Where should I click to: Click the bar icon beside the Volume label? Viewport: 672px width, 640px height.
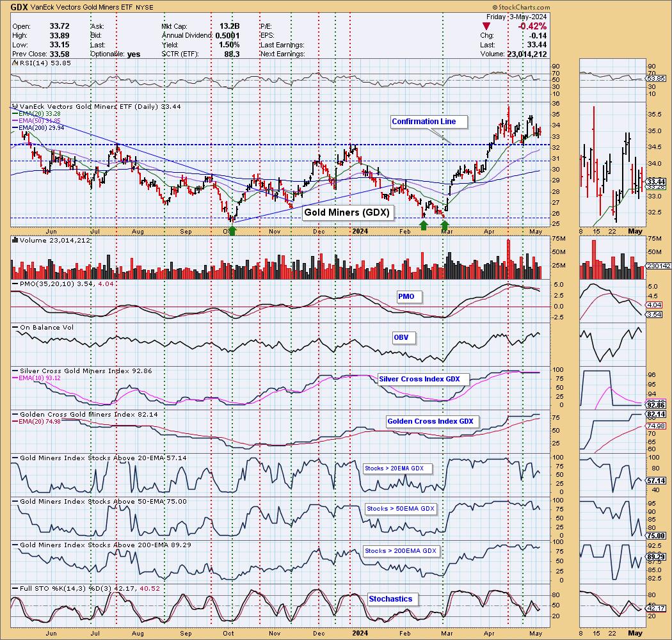click(x=15, y=240)
